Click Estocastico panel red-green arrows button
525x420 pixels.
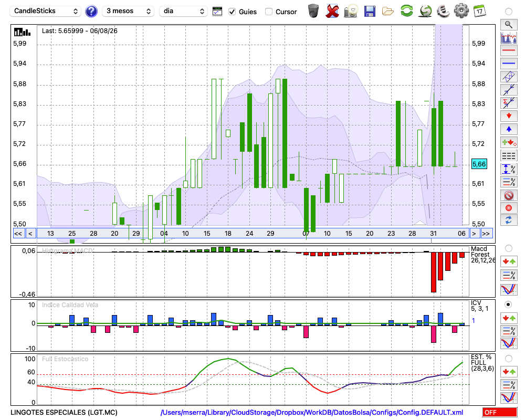click(509, 372)
